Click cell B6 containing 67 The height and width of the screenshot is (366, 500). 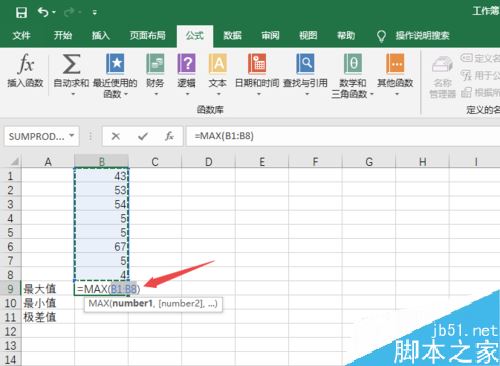(x=102, y=246)
